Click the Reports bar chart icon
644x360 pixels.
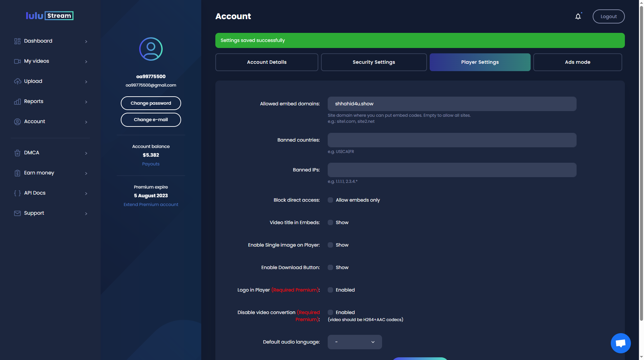coord(17,101)
